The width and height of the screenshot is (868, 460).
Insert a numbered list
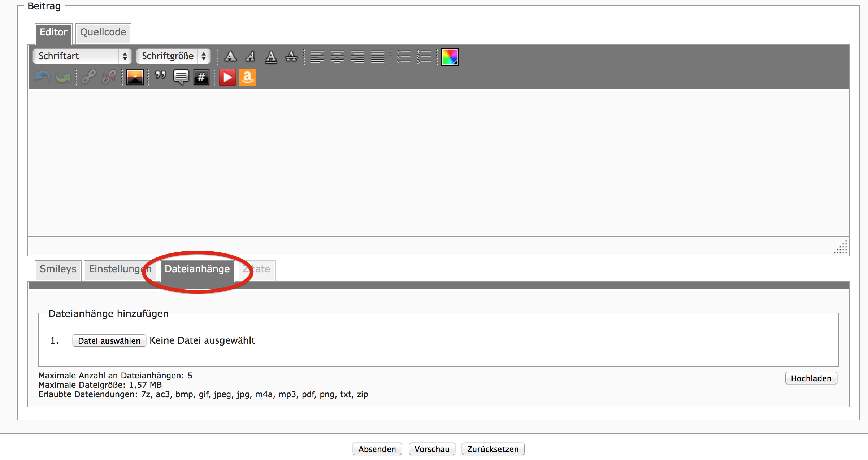(424, 57)
